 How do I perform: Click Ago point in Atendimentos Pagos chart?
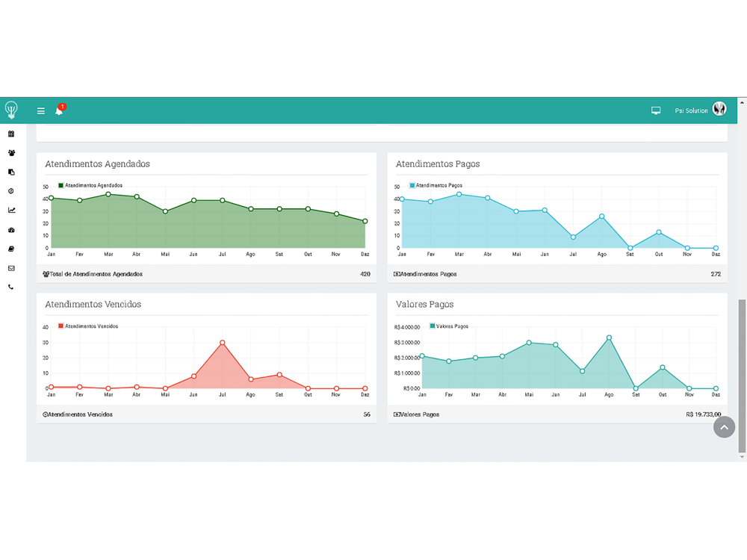tap(601, 217)
